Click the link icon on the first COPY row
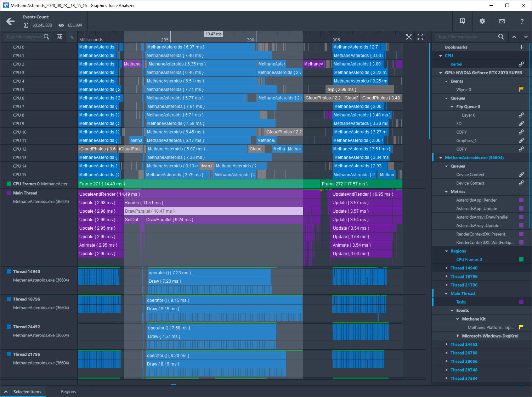The height and width of the screenshot is (397, 532). click(521, 132)
